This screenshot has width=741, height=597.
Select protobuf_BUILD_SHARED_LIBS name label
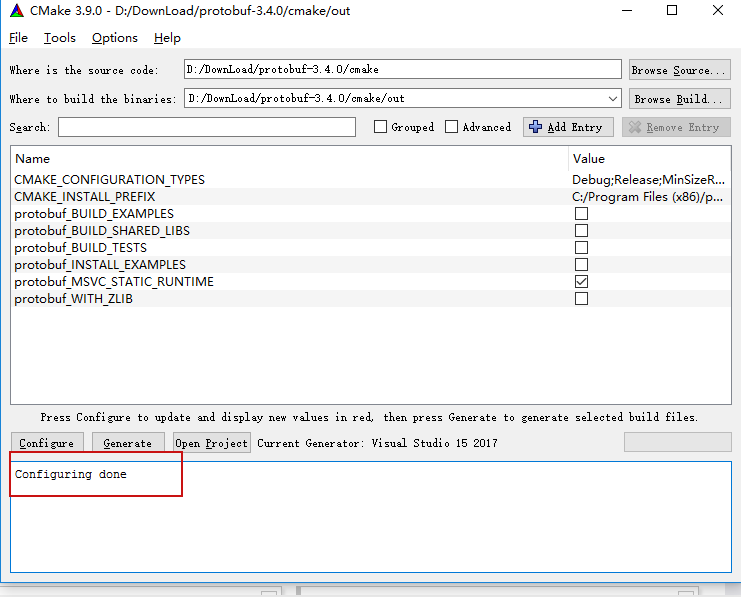click(x=102, y=231)
